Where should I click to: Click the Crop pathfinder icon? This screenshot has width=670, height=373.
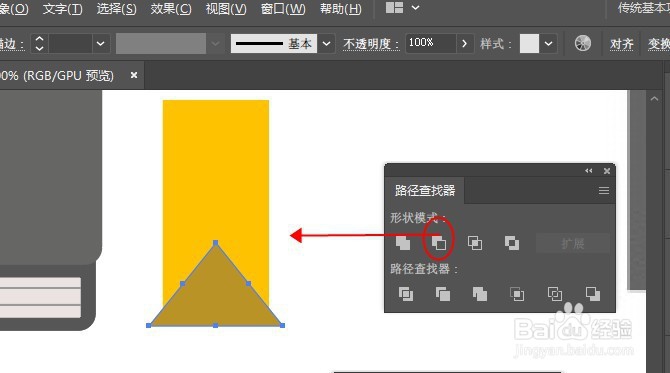point(517,294)
